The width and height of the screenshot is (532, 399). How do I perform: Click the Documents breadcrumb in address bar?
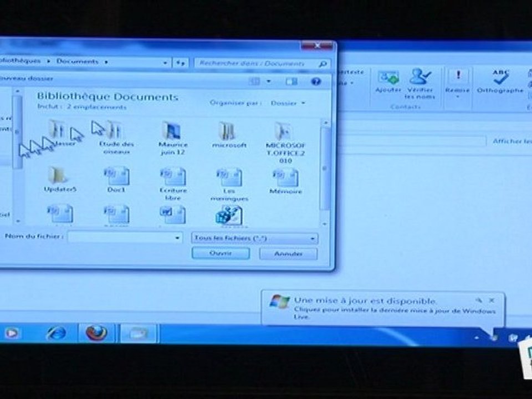click(x=78, y=62)
